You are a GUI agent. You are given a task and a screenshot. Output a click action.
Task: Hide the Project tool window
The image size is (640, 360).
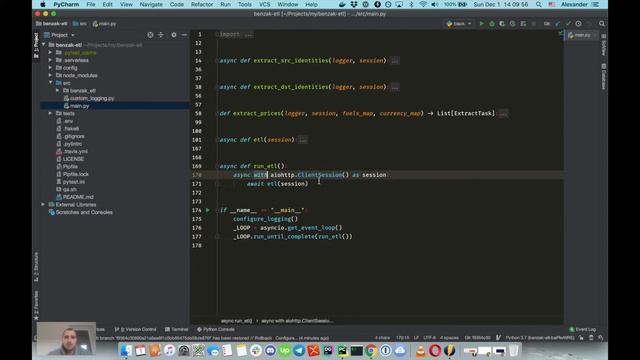[x=184, y=35]
